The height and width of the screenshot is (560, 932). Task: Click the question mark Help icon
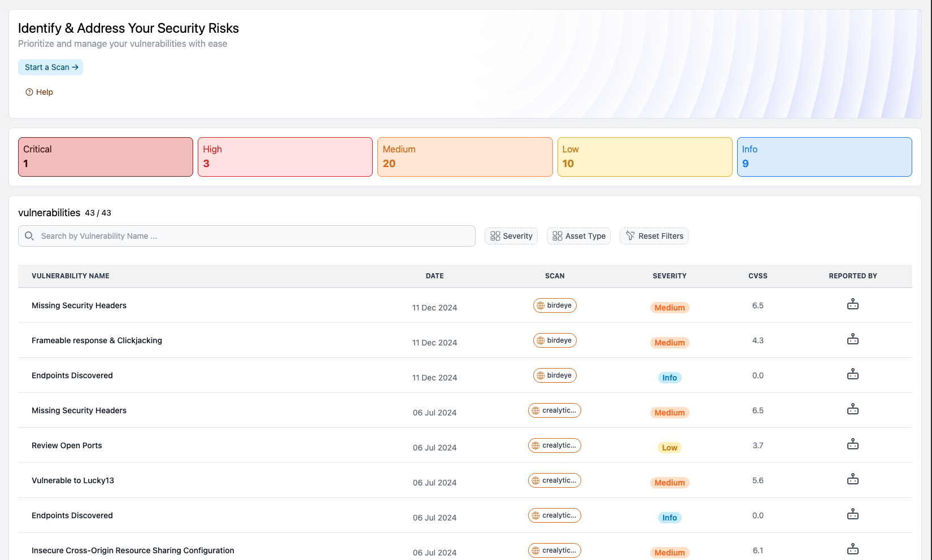pos(29,92)
